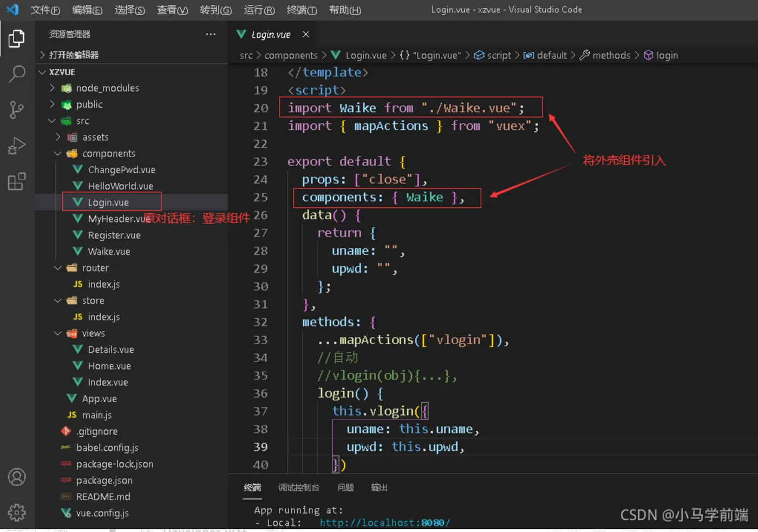The image size is (758, 532).
Task: Open the 转到(G) menu
Action: (215, 10)
